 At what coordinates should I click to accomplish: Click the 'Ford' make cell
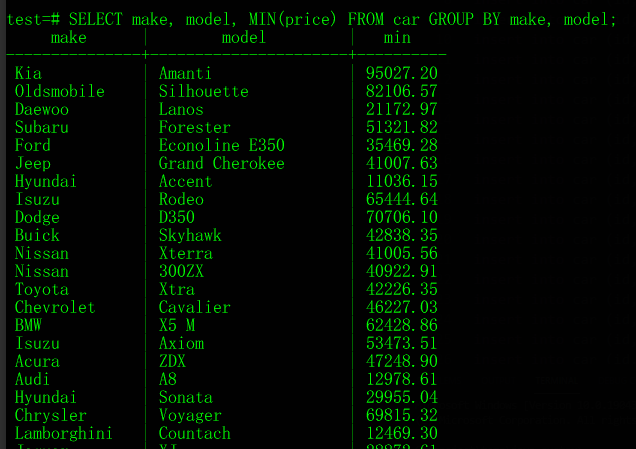click(33, 145)
